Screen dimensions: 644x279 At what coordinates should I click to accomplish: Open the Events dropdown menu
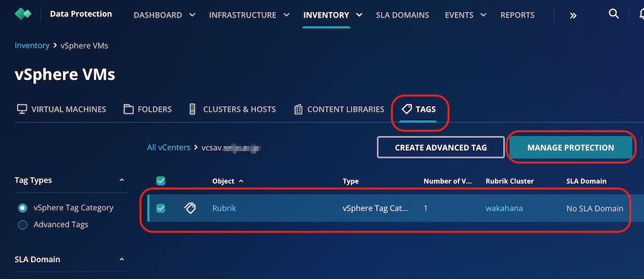[465, 15]
